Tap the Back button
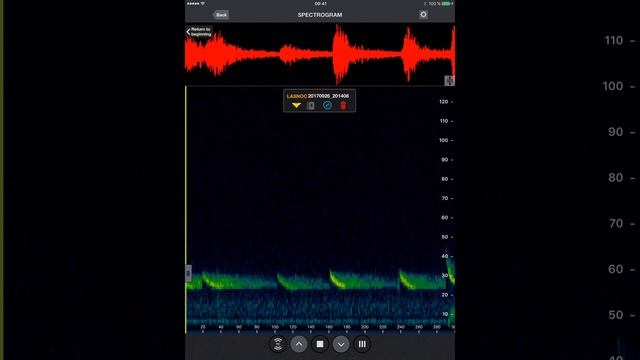 [221, 15]
